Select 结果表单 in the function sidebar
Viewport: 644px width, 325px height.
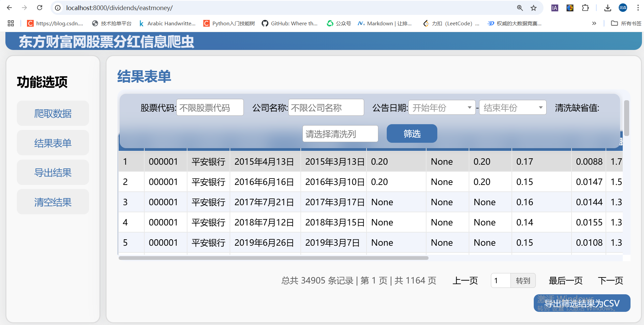click(x=53, y=143)
